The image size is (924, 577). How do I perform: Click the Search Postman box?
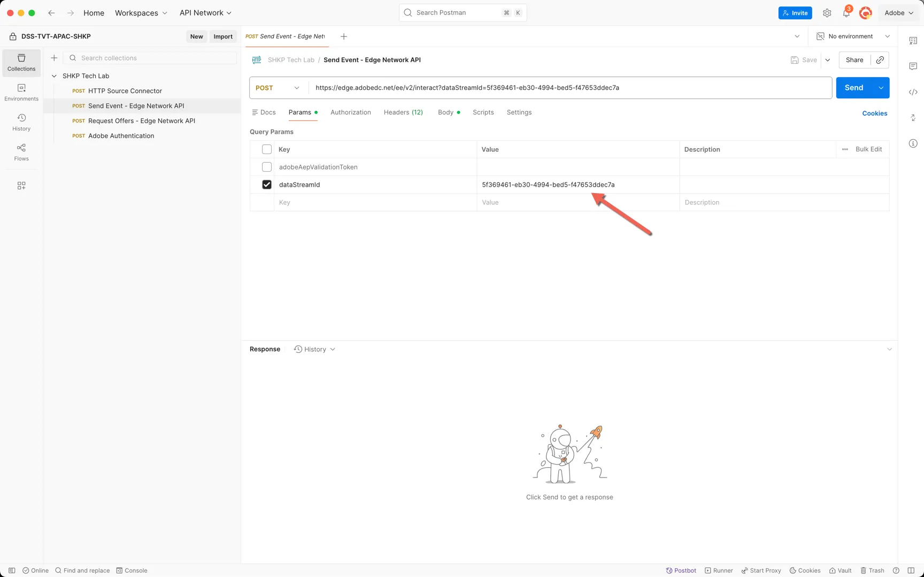pos(463,13)
